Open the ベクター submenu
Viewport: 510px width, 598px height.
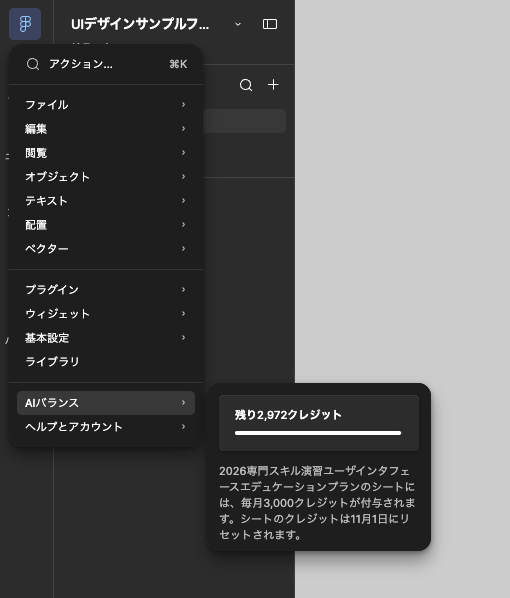pyautogui.click(x=106, y=249)
